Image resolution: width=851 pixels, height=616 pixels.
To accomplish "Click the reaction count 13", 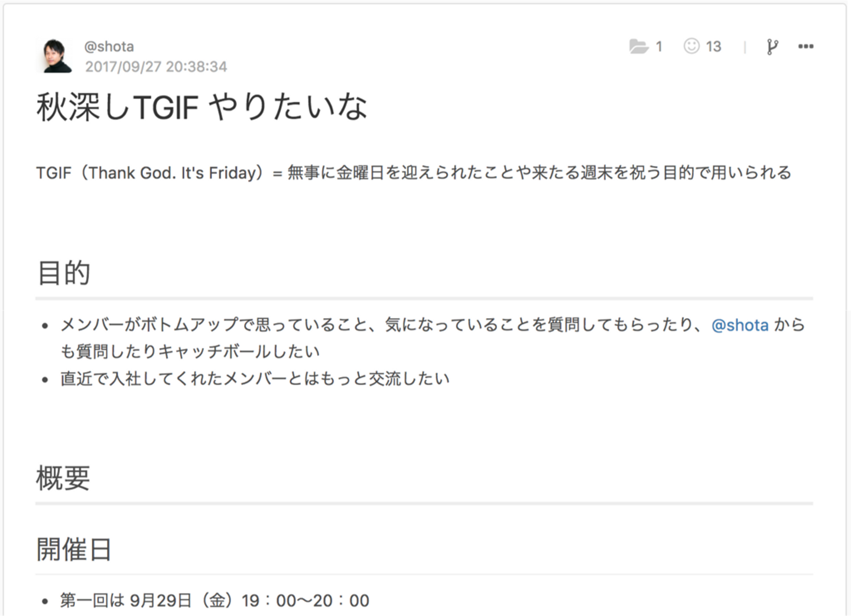I will 713,46.
